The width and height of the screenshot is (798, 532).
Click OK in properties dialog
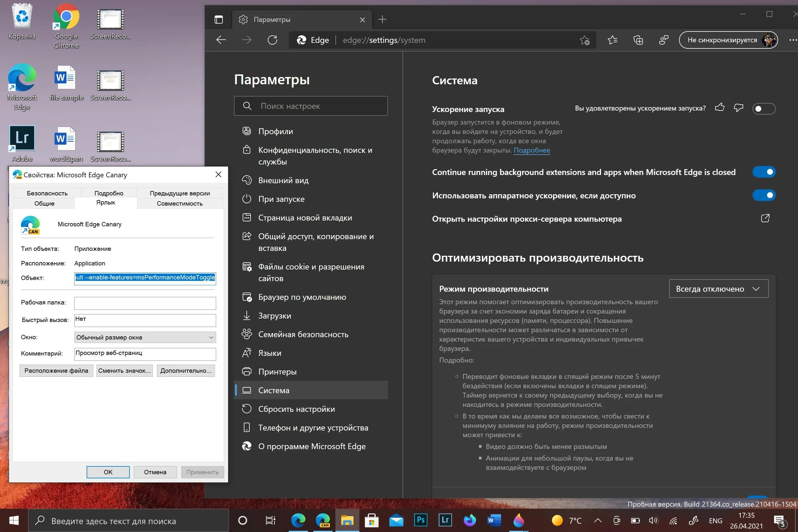108,472
